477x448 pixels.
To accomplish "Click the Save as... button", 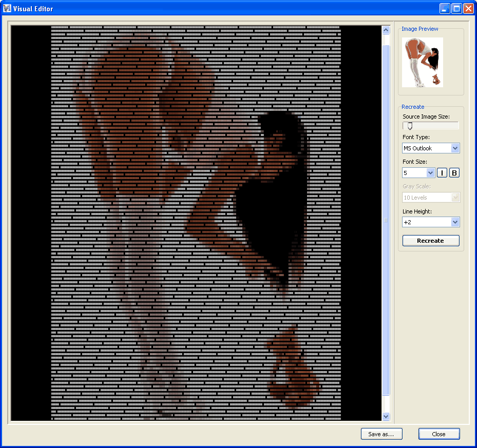I will tap(381, 434).
